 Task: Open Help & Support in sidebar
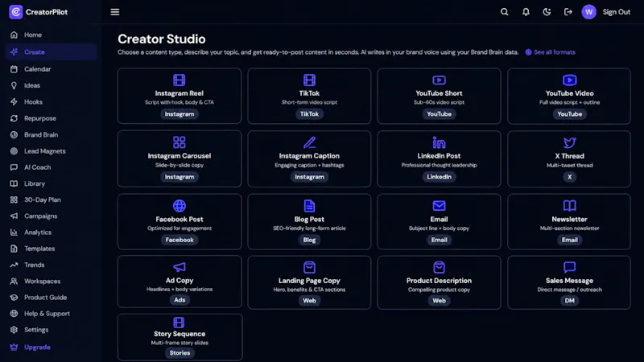51,314
